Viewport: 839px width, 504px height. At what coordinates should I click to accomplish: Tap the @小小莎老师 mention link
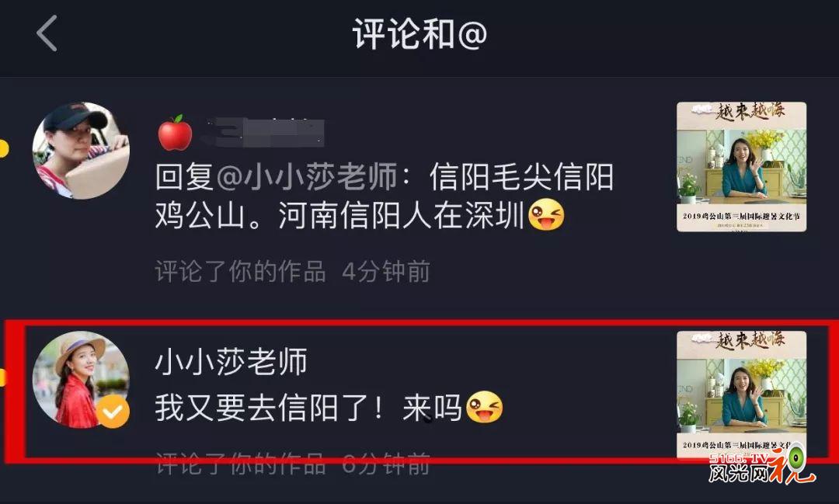point(307,177)
